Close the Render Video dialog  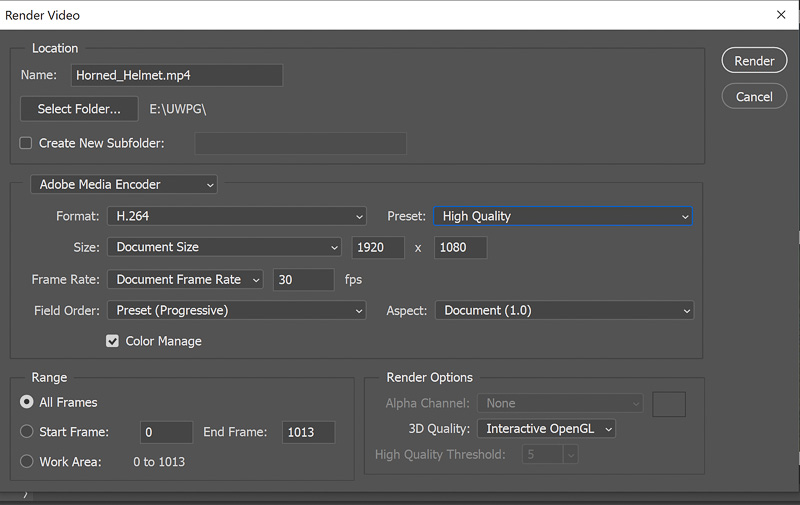pos(780,15)
